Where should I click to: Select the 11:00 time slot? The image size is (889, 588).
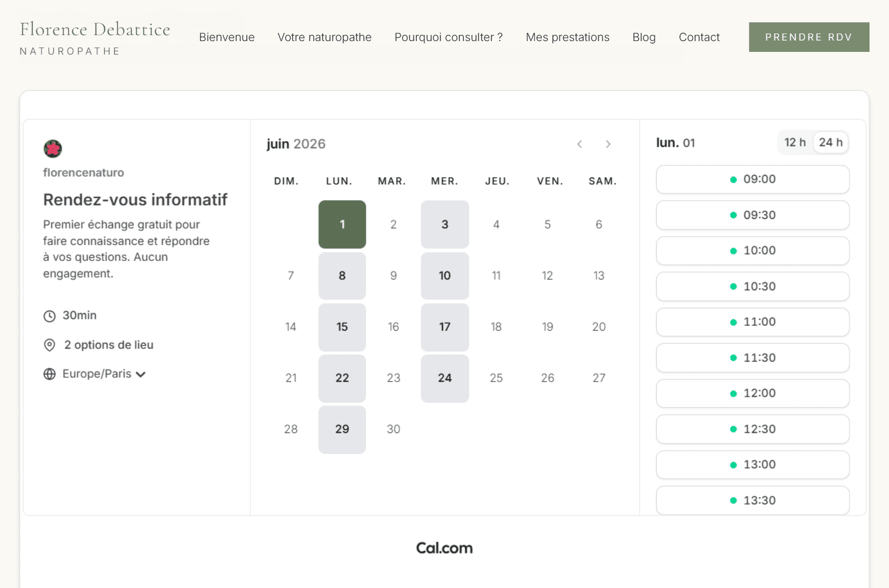point(753,322)
